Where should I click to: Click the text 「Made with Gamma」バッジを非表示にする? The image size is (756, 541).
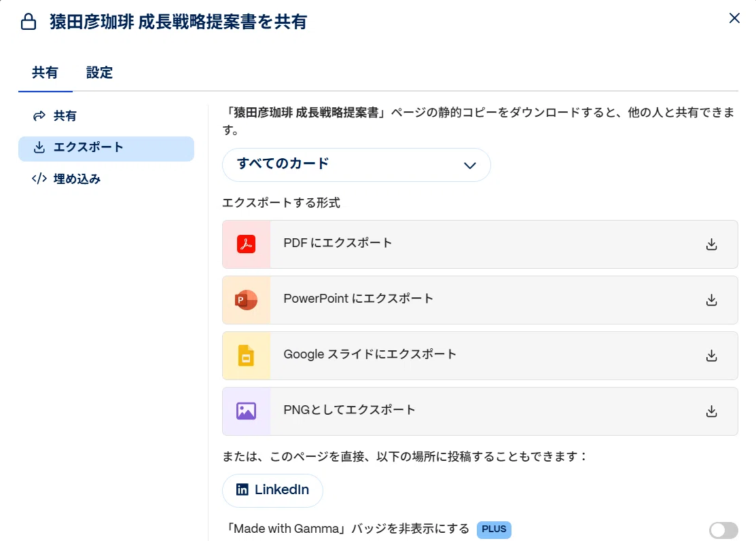[x=348, y=529]
